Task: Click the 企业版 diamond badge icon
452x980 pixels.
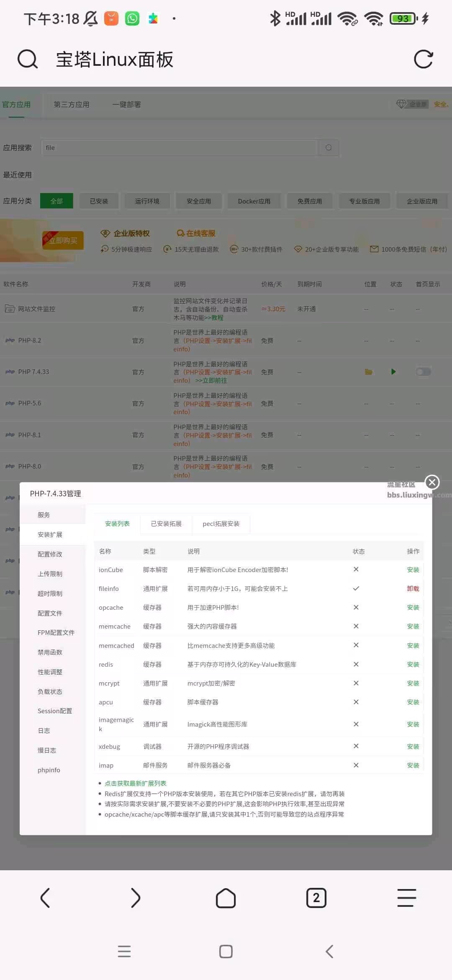Action: point(412,104)
